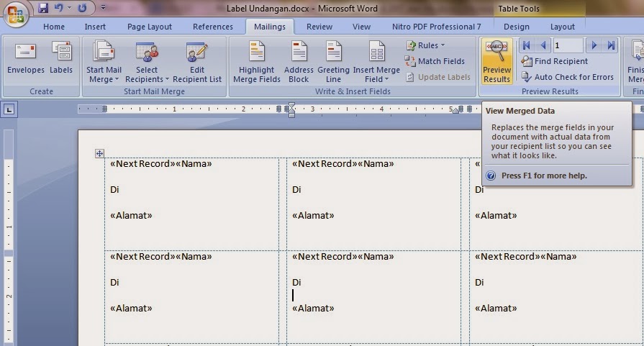Open Find Recipient
Image resolution: width=644 pixels, height=346 pixels.
555,61
